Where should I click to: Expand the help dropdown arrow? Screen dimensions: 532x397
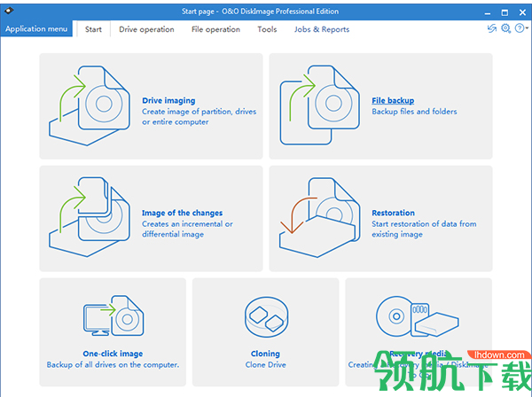[527, 28]
